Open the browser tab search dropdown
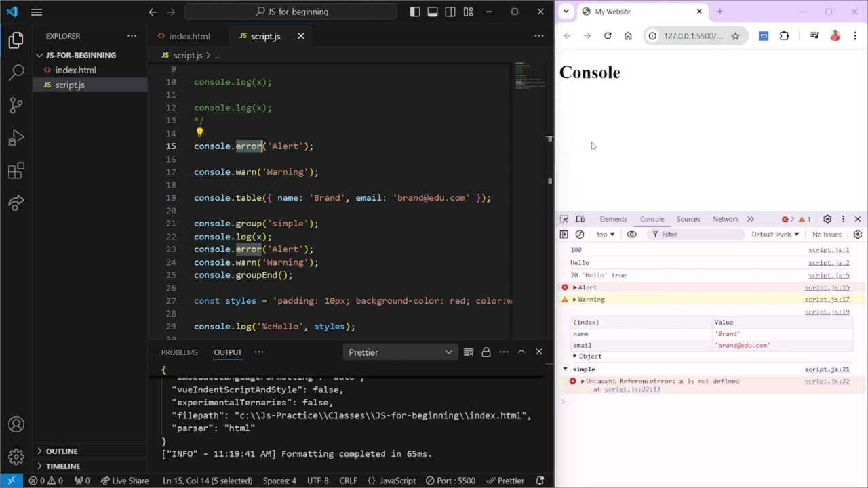Screen dimensions: 868x488 [x=566, y=12]
